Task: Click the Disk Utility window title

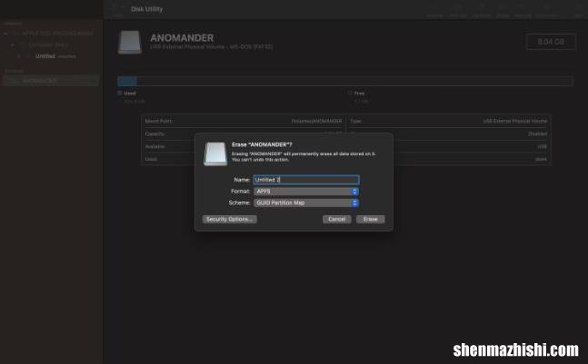Action: click(146, 9)
